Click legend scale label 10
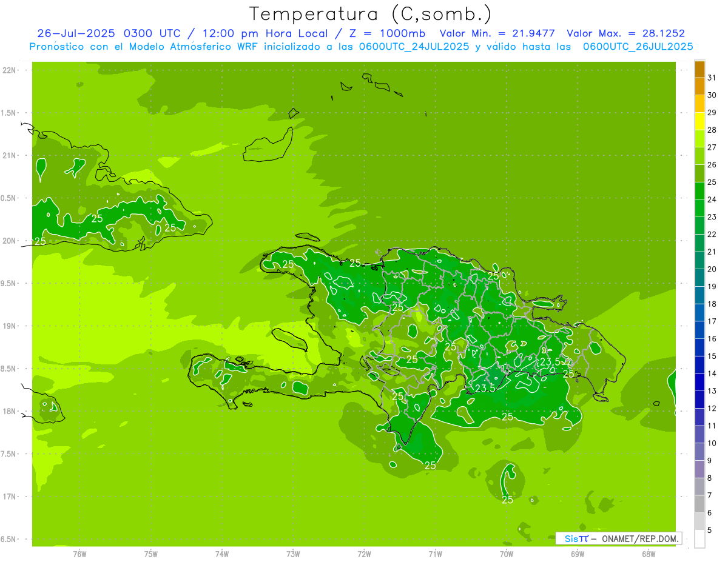Viewport: 728px width, 562px height. pyautogui.click(x=712, y=443)
